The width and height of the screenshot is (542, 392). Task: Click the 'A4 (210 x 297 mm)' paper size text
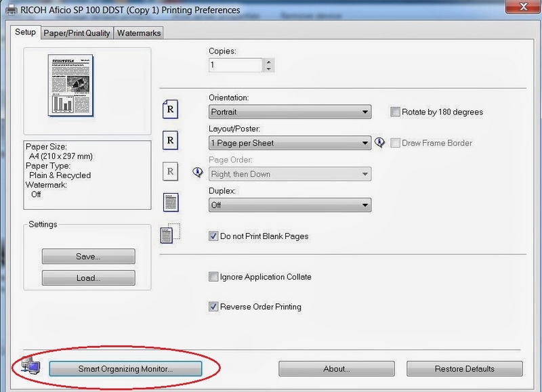[x=61, y=156]
